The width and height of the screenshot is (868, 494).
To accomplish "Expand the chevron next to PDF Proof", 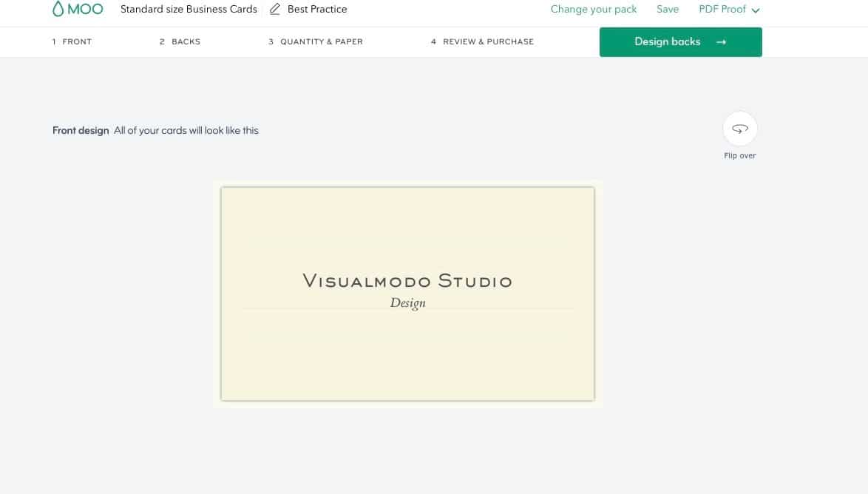I will coord(755,10).
